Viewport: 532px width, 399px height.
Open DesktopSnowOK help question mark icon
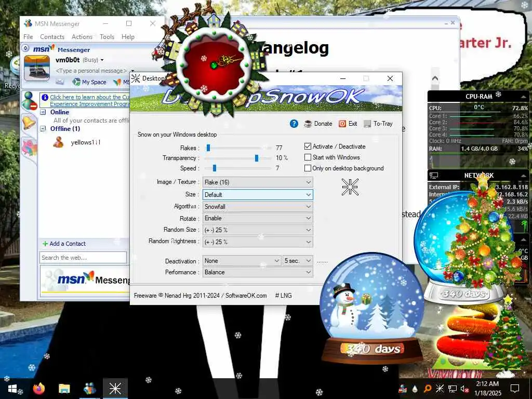click(x=294, y=124)
